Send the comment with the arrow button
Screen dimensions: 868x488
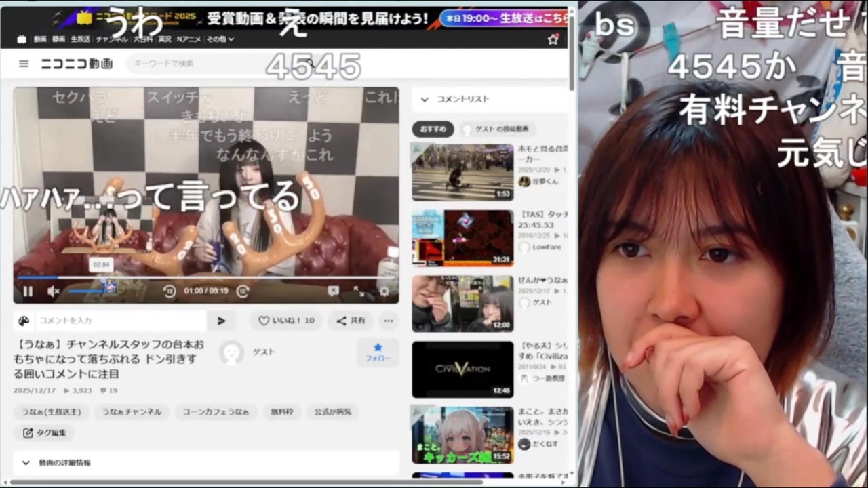coord(221,321)
